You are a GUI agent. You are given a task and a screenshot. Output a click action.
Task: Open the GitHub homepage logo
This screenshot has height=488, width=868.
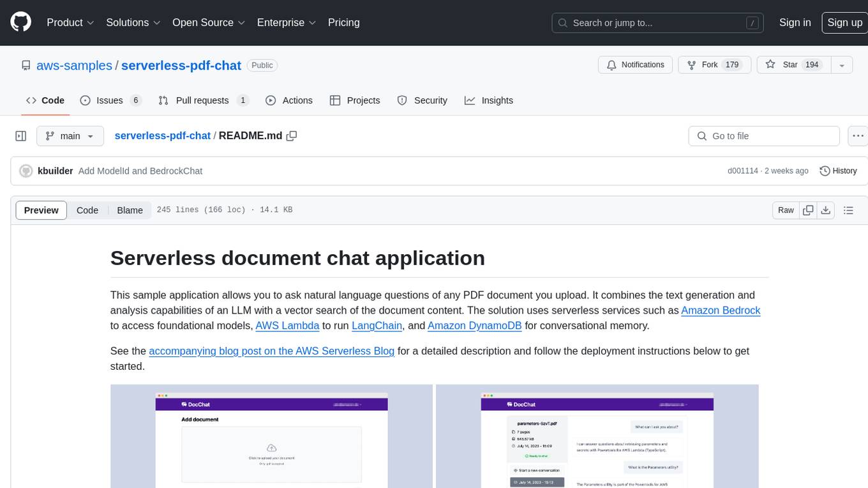(x=20, y=22)
